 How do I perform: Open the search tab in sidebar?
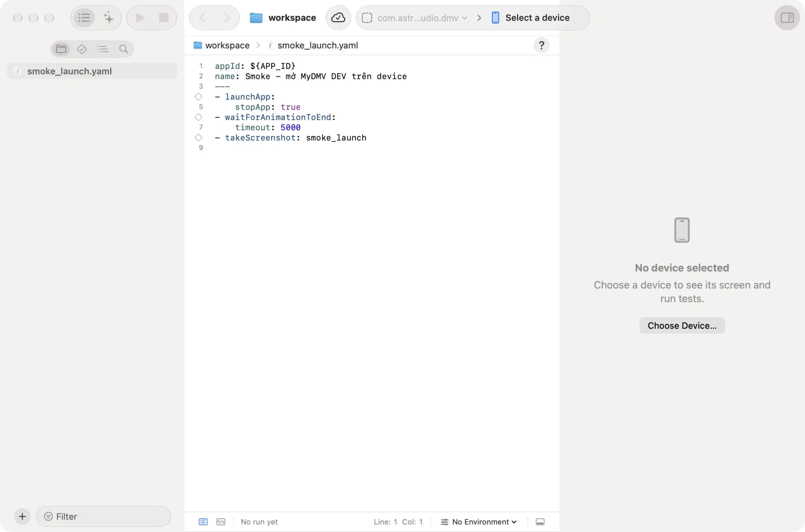tap(123, 49)
